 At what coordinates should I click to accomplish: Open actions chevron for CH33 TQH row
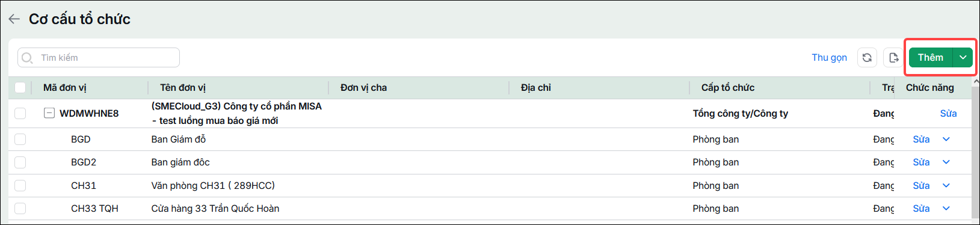point(946,209)
